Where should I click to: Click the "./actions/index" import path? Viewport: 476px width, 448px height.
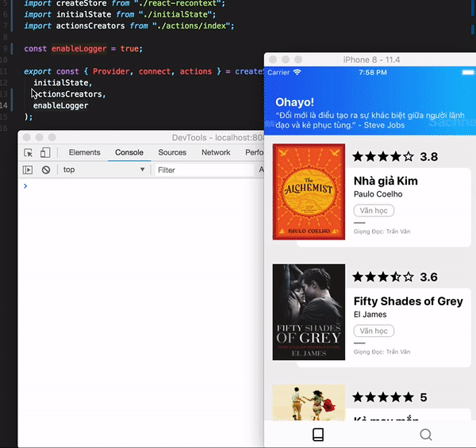click(x=191, y=26)
